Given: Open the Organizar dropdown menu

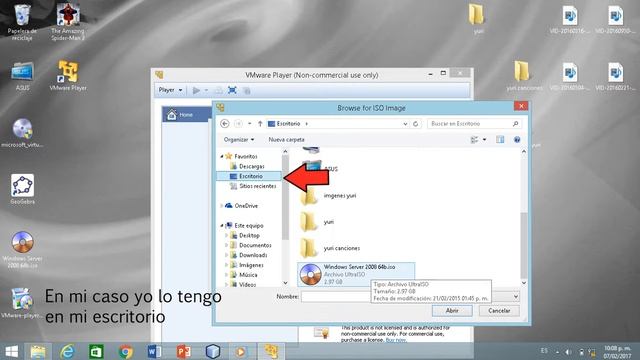Looking at the screenshot, I should click(x=239, y=140).
